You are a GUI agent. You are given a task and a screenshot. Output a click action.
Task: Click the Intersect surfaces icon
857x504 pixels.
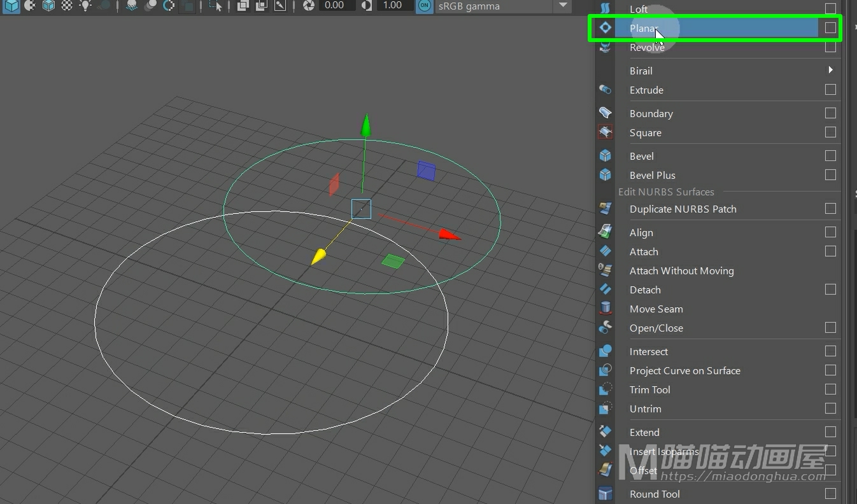pos(605,351)
